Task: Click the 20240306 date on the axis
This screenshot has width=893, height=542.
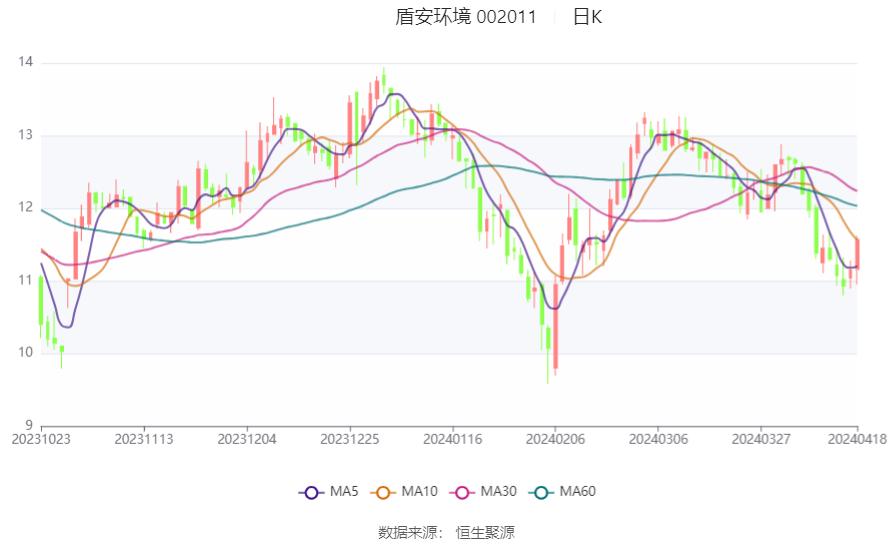Action: pos(658,438)
